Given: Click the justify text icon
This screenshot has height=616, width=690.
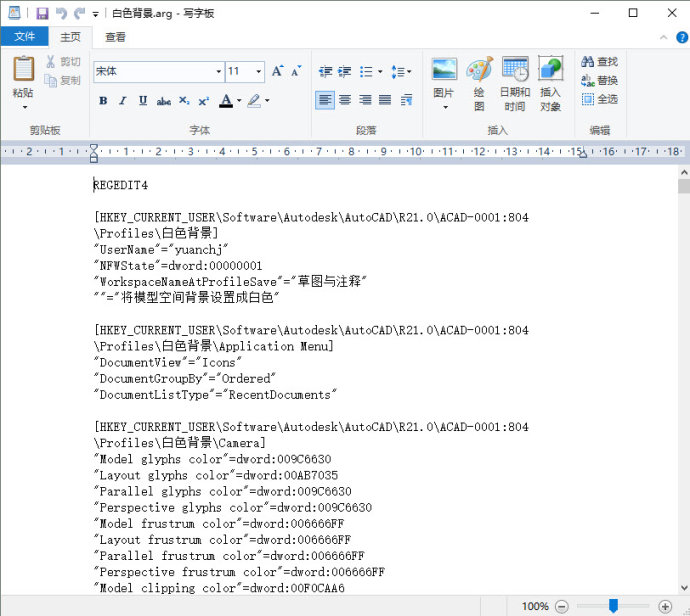Looking at the screenshot, I should tap(385, 100).
